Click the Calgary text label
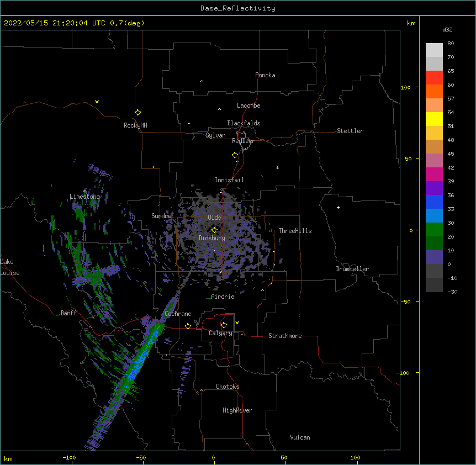The height and width of the screenshot is (465, 476). 220,333
